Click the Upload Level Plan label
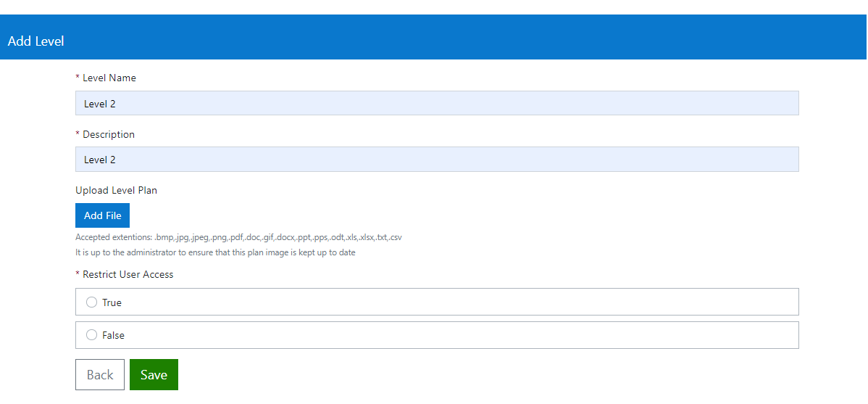868x404 pixels. click(116, 190)
